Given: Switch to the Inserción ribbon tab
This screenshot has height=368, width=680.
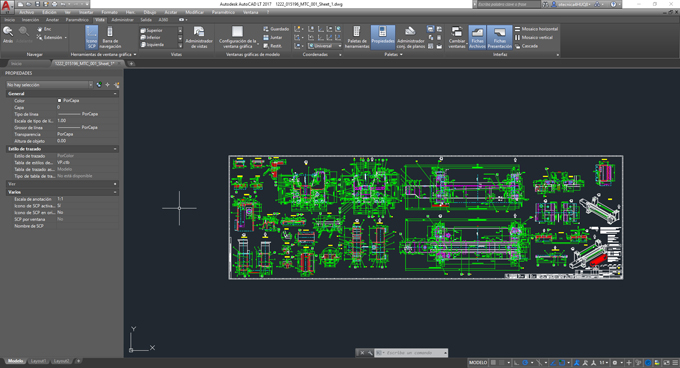Looking at the screenshot, I should [30, 20].
